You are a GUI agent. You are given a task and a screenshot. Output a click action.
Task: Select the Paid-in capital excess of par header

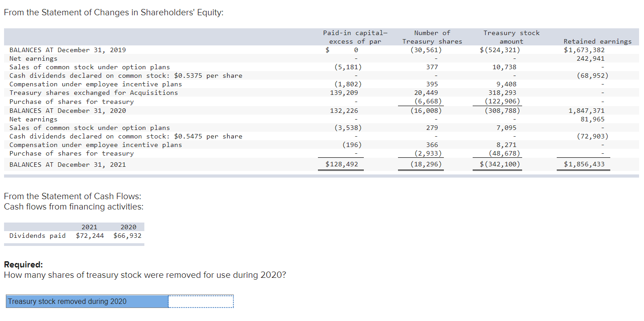click(354, 36)
